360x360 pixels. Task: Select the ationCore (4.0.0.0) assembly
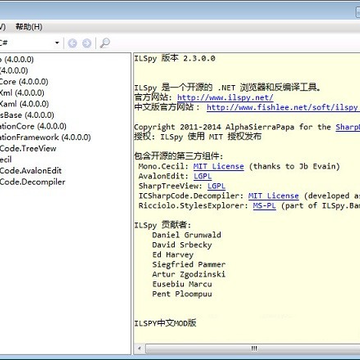[33, 126]
